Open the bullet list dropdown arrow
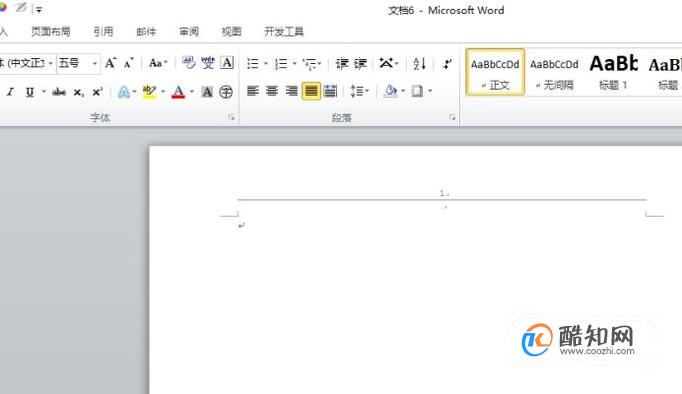The width and height of the screenshot is (682, 394). (x=265, y=63)
